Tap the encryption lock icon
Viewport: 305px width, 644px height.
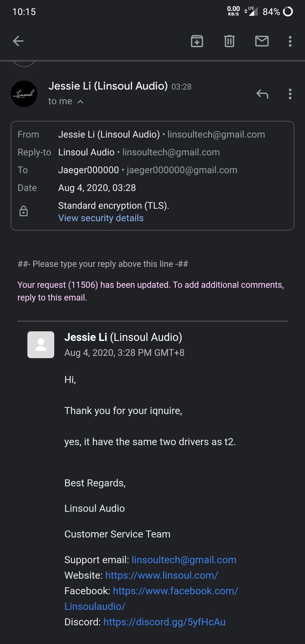[x=23, y=211]
